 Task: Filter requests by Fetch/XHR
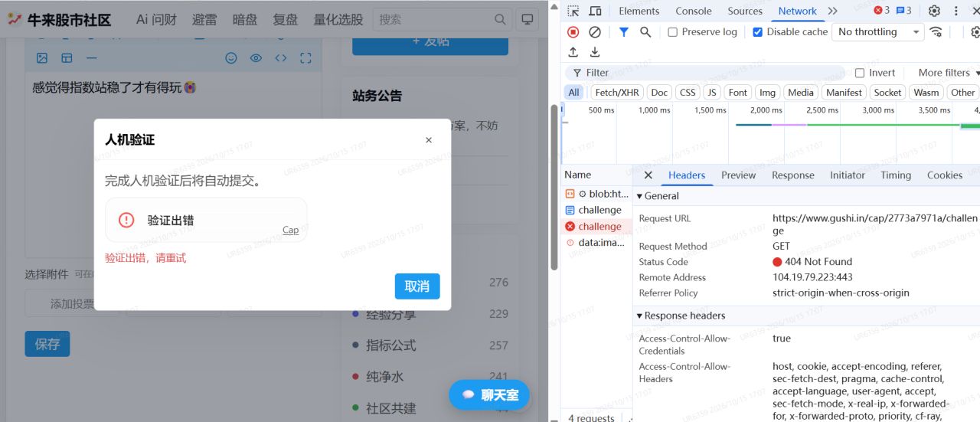coord(617,93)
